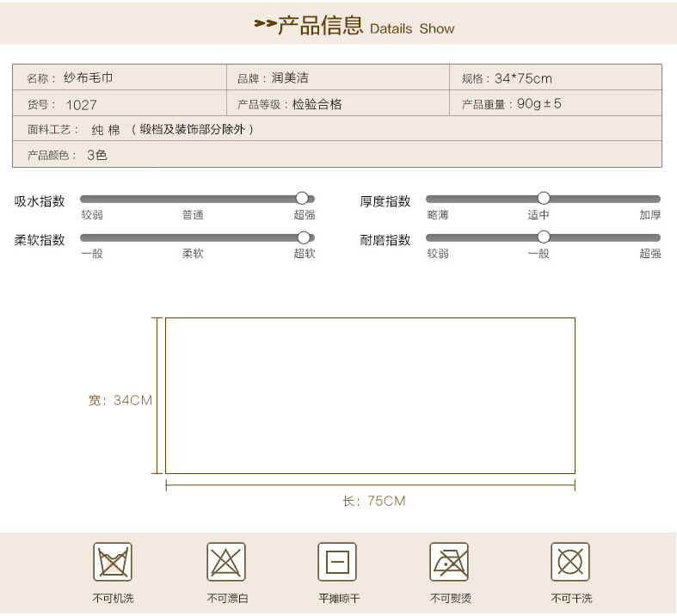Click the do-not-dry-clean circle icon

pyautogui.click(x=570, y=562)
